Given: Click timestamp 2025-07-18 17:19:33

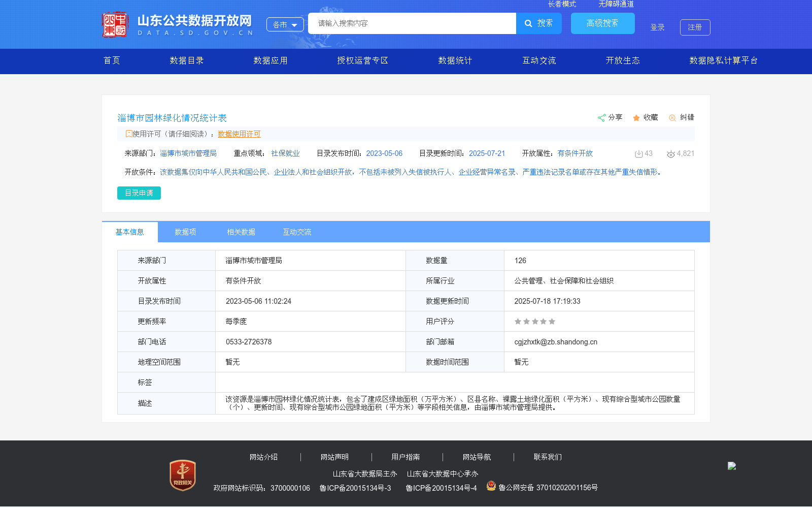Looking at the screenshot, I should click(547, 301).
